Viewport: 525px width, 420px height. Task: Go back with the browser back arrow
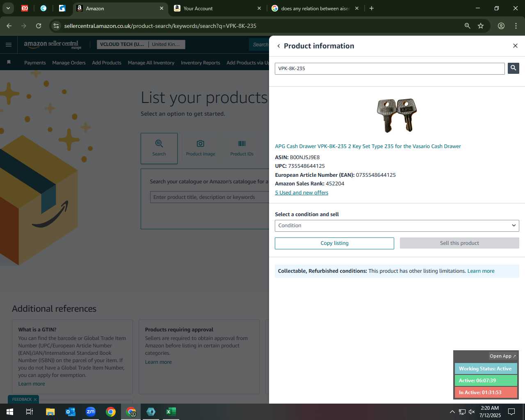coord(9,26)
